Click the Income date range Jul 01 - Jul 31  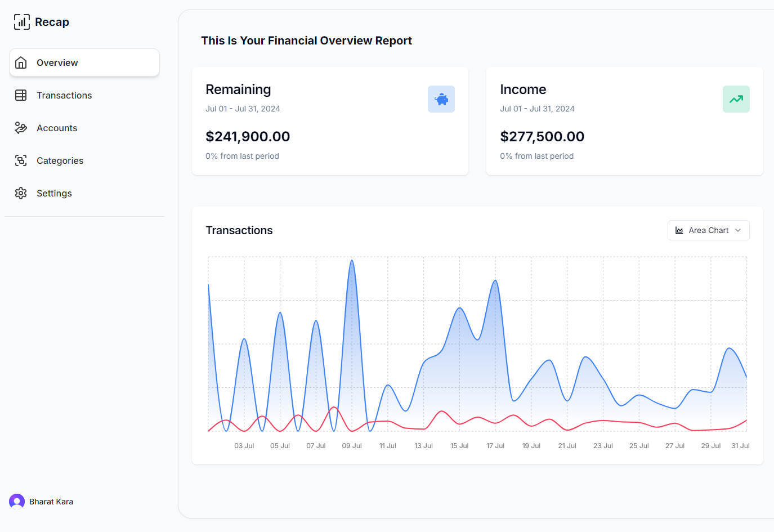point(537,109)
